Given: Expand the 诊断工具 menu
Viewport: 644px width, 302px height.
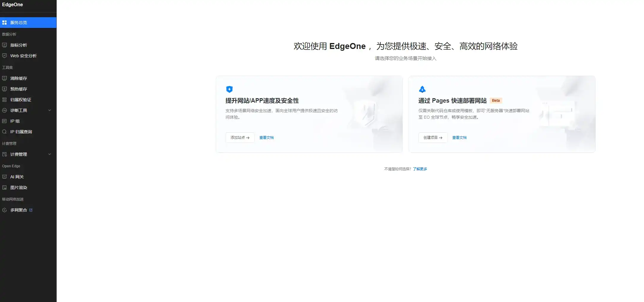Looking at the screenshot, I should point(50,110).
